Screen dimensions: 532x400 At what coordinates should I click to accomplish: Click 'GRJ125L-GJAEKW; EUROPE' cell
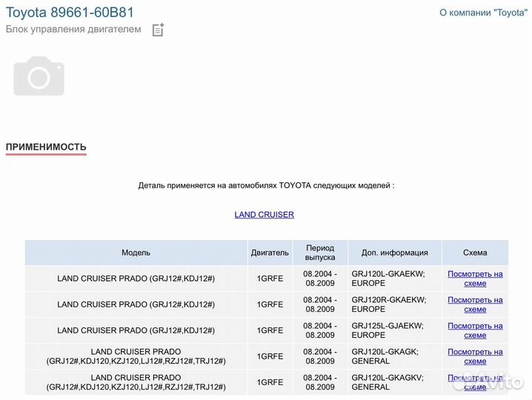click(x=395, y=330)
